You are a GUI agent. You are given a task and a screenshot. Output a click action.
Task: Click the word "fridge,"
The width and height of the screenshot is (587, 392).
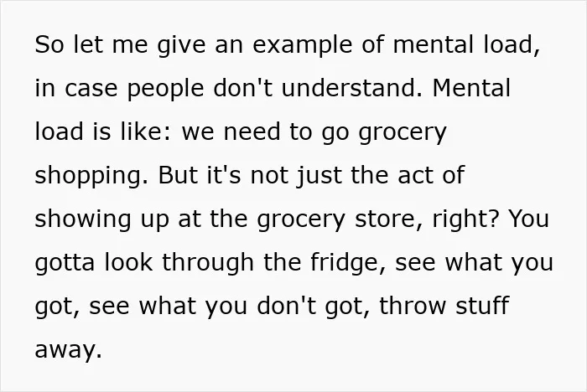point(348,262)
